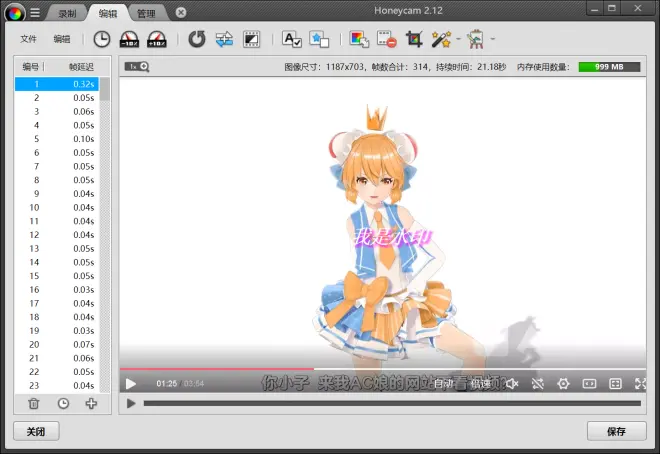Select frame 21 with 0.06s delay
Image resolution: width=660 pixels, height=454 pixels.
tap(57, 358)
